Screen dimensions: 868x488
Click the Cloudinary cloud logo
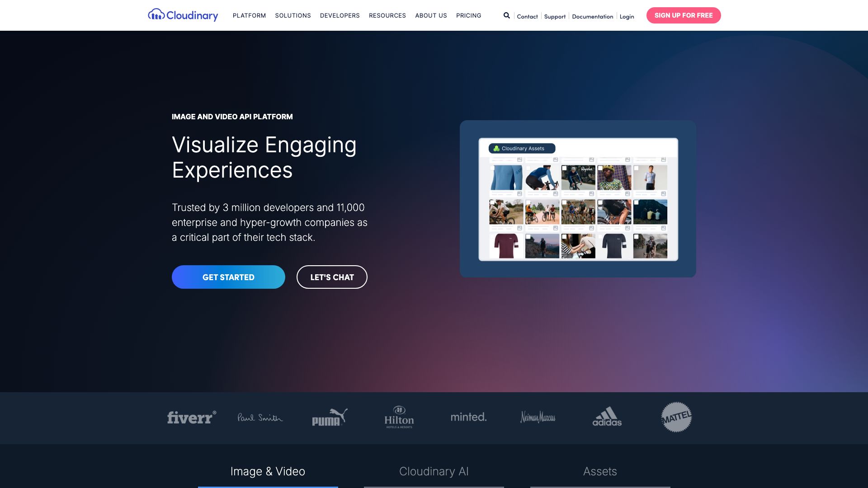pos(156,15)
